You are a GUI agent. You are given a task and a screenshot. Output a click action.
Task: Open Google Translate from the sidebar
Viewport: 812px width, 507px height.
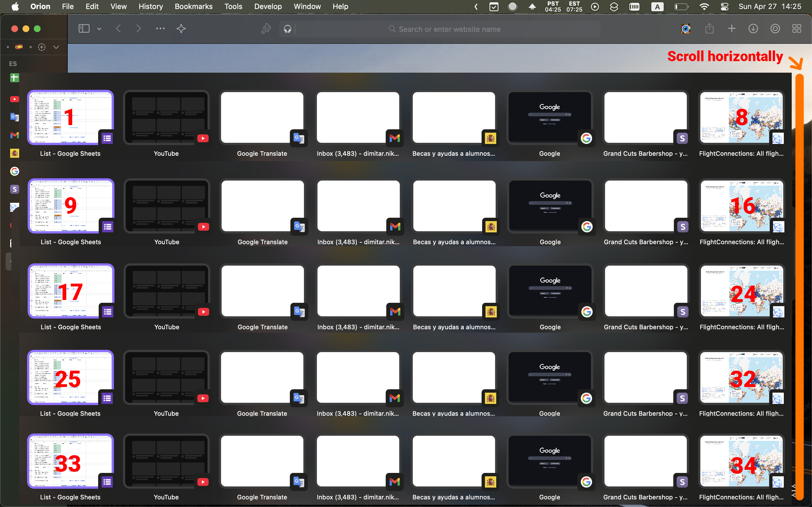[x=14, y=117]
